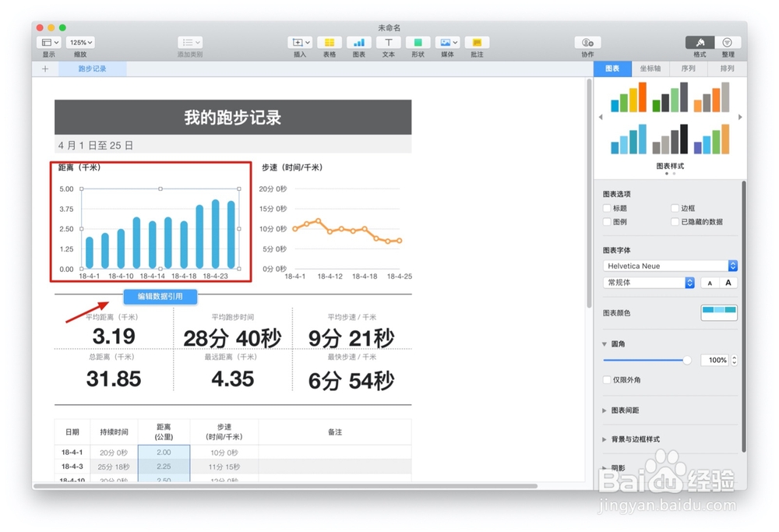Screen dimensions: 779x532
Task: Enable the chart Title (标题) checkbox
Action: coord(607,208)
